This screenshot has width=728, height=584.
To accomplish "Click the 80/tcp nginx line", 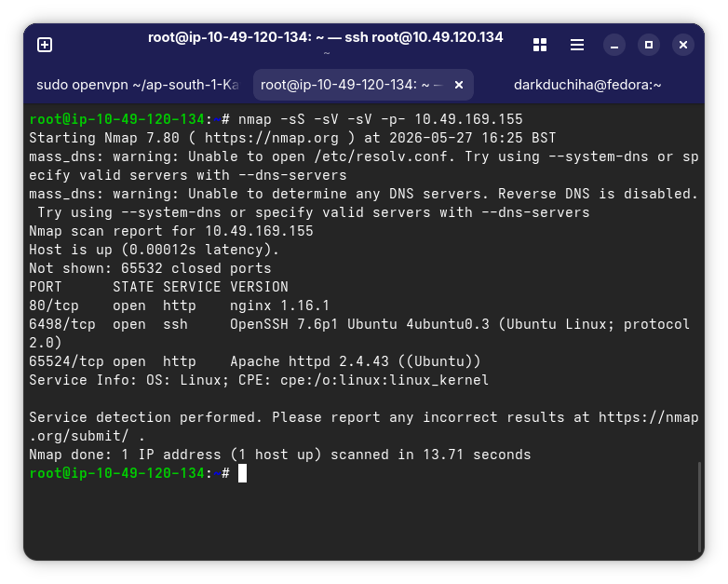I will [x=180, y=306].
